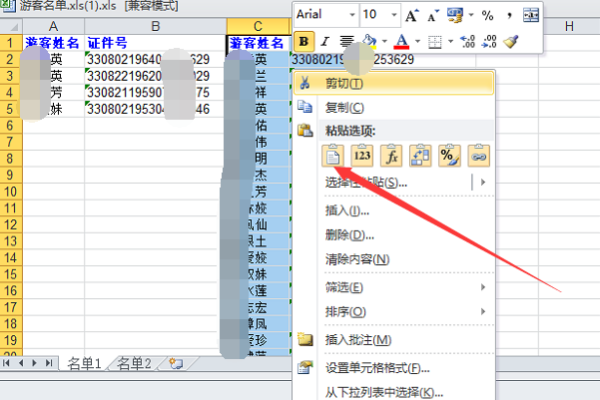
Task: Select row 19 header
Action: pyautogui.click(x=11, y=340)
